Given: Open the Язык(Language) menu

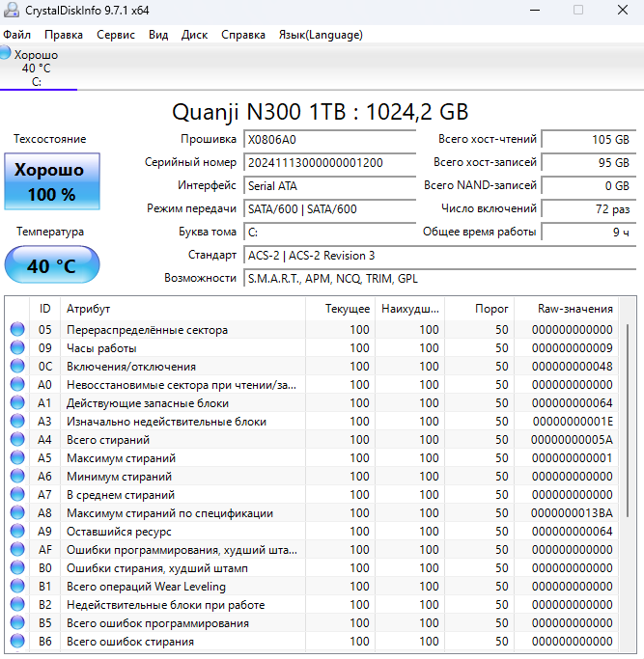Looking at the screenshot, I should coord(321,35).
